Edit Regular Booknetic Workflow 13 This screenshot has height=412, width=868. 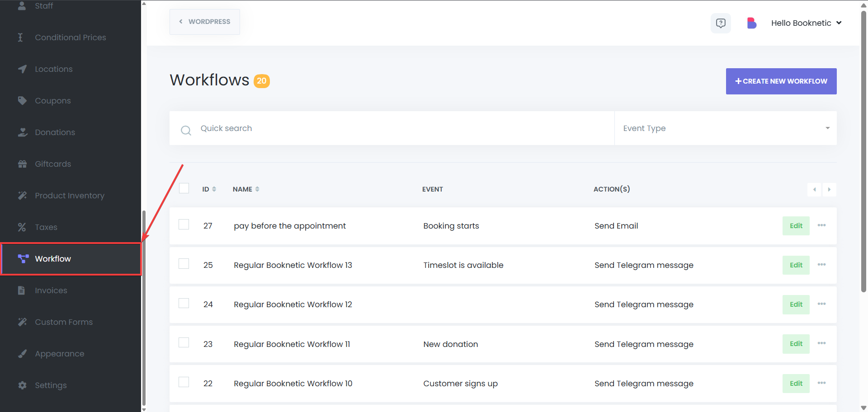pos(796,265)
